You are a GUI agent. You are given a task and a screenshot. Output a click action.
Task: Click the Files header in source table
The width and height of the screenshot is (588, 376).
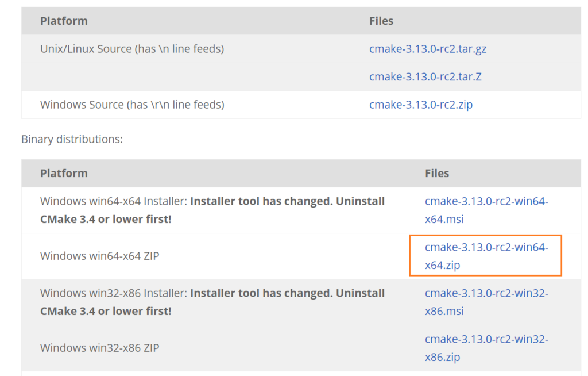381,21
